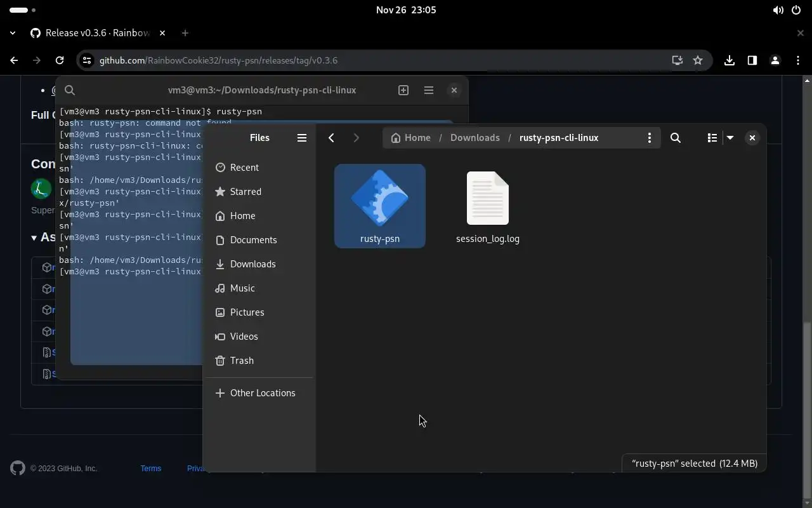Open a new browser tab
The image size is (812, 508).
pos(185,33)
